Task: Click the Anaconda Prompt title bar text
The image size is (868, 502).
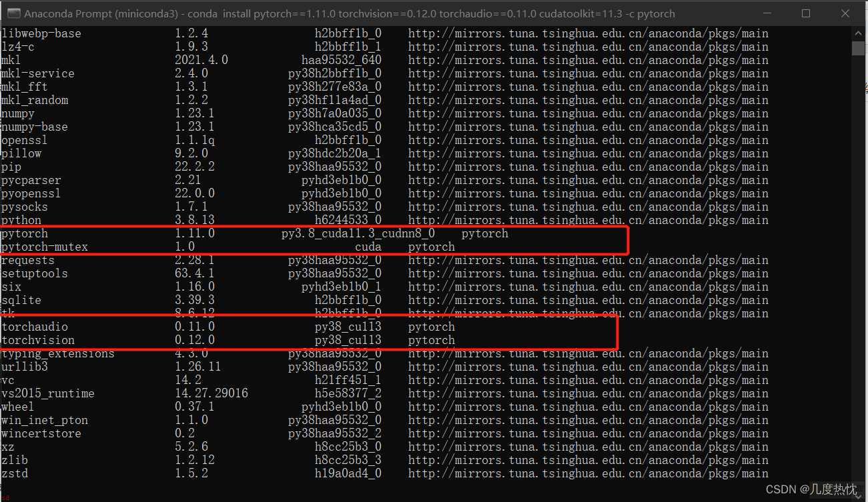Action: tap(350, 13)
